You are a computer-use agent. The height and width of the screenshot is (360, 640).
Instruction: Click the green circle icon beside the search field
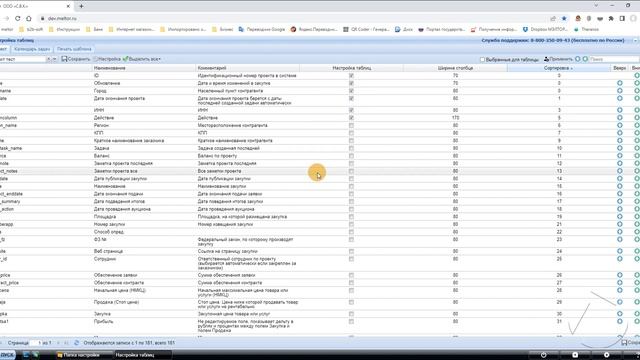coord(585,59)
